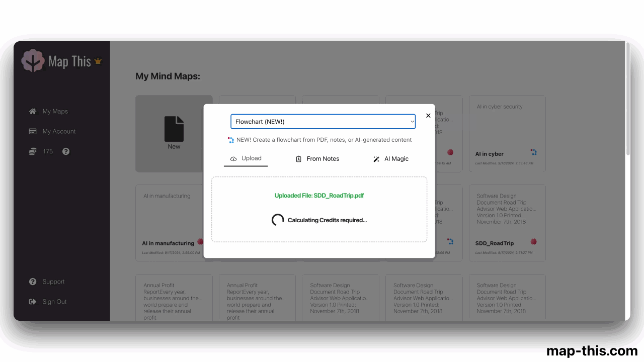
Task: Open the SDD_RoadTrip mind map card
Action: point(507,223)
